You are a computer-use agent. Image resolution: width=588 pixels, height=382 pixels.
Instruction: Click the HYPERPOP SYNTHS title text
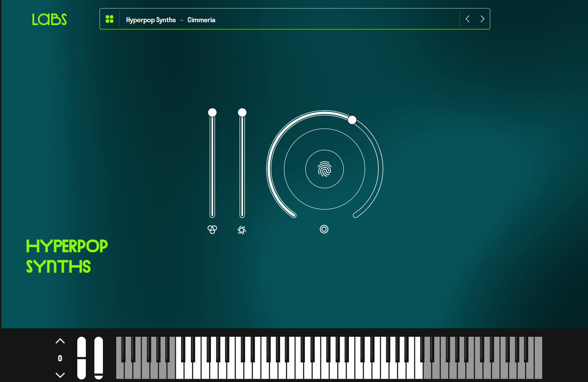(67, 256)
